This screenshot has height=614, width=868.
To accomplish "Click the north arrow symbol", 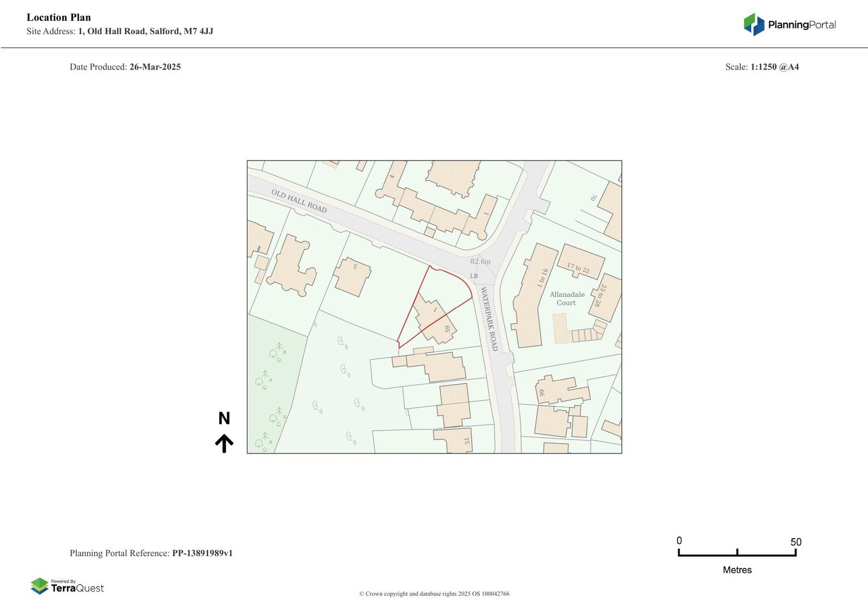I will [224, 443].
